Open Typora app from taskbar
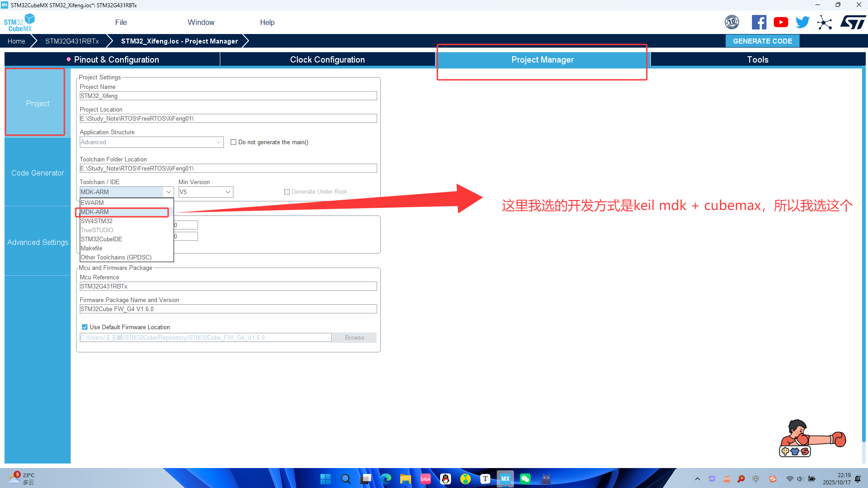868x488 pixels. coord(485,478)
